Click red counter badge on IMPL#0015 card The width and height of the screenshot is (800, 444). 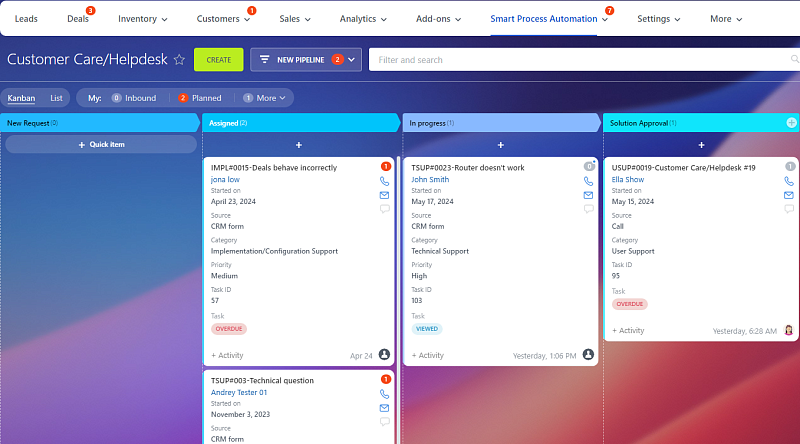point(386,166)
